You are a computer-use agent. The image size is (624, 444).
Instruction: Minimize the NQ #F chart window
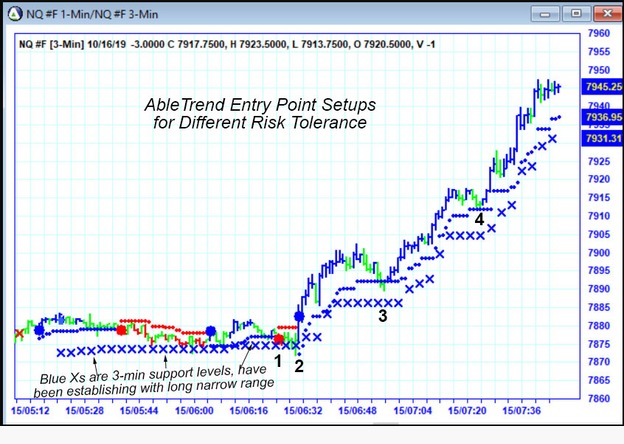[545, 14]
